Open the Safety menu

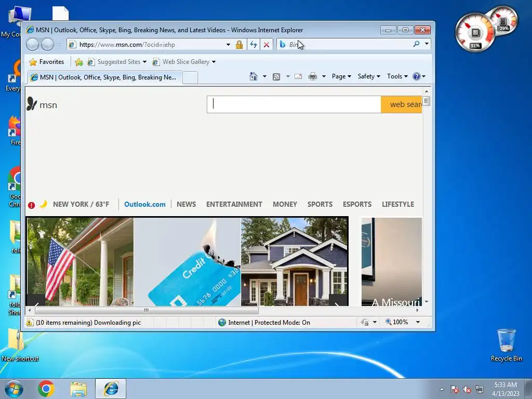pyautogui.click(x=369, y=76)
